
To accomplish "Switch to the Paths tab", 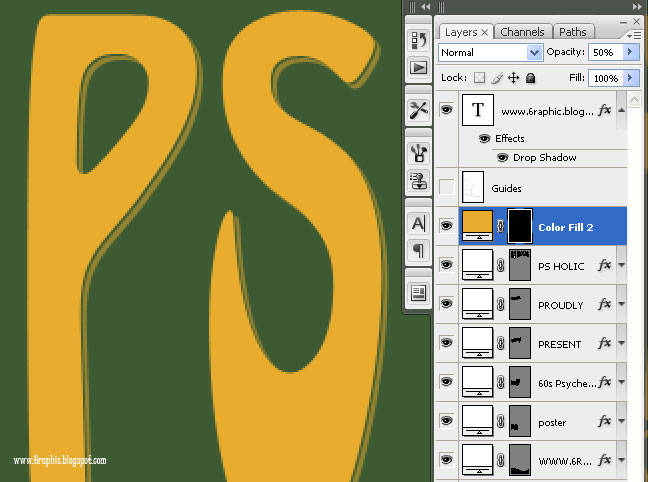I will click(572, 32).
